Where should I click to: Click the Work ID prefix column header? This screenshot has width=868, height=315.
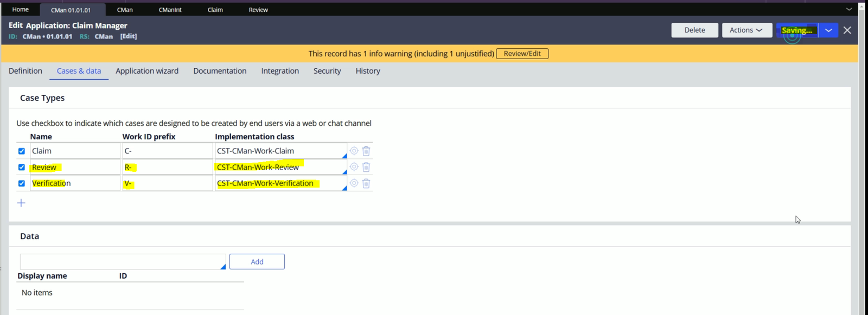pos(149,137)
